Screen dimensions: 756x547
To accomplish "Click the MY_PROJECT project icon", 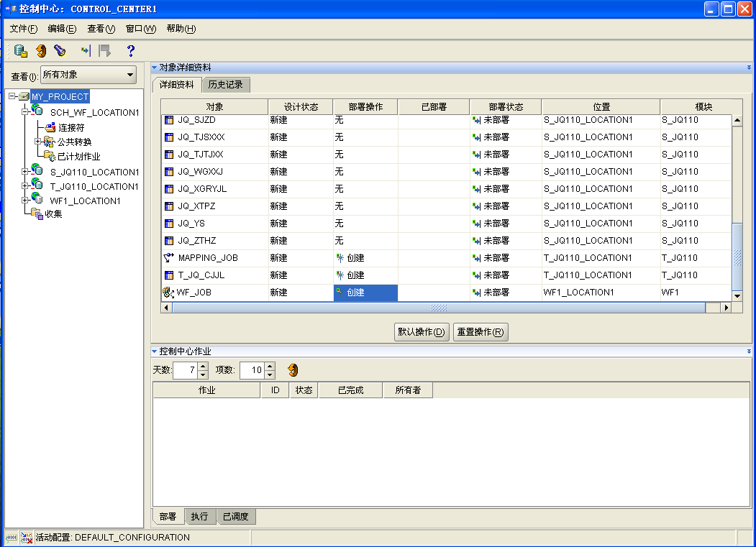I will pyautogui.click(x=24, y=96).
